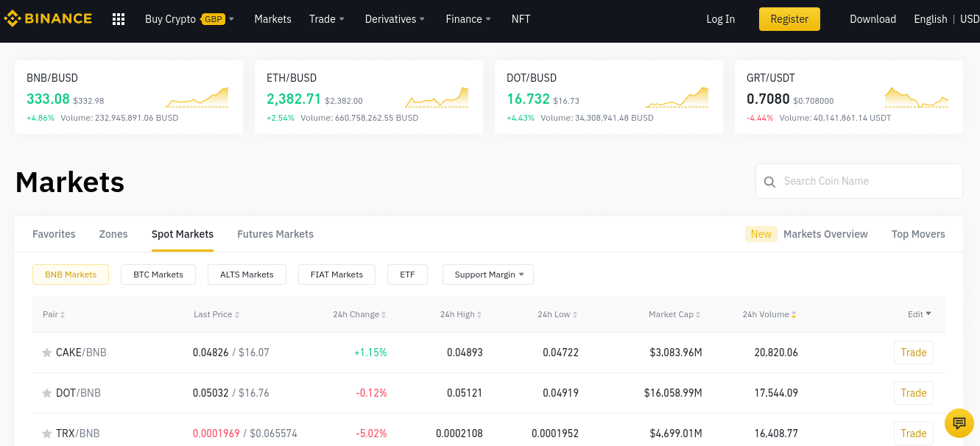Sort by Last Price column

pyautogui.click(x=216, y=314)
